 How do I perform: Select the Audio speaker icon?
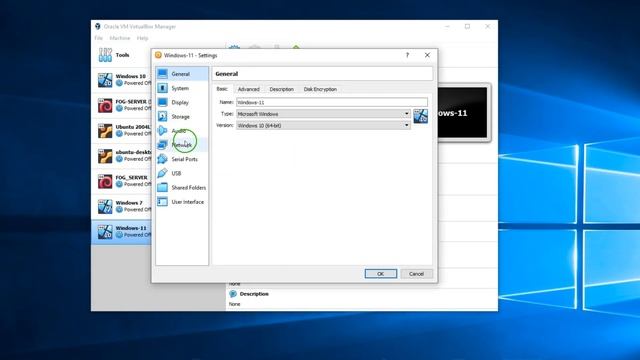pyautogui.click(x=162, y=131)
